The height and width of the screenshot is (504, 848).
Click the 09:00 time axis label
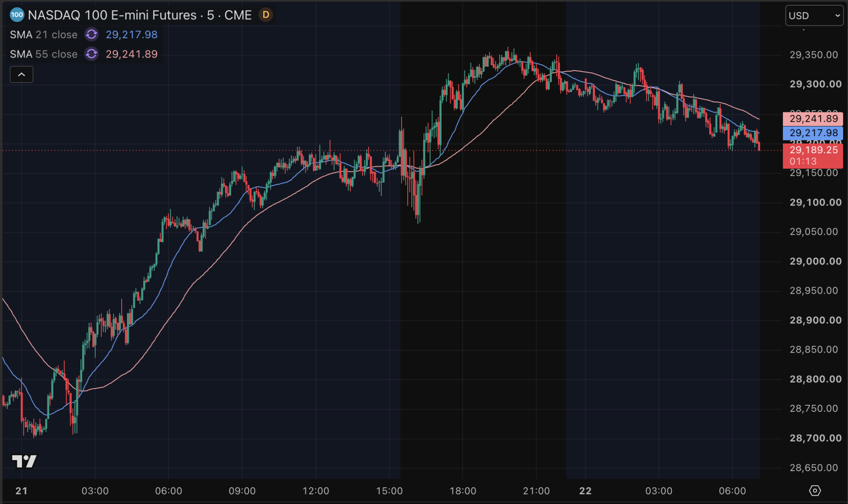click(242, 491)
